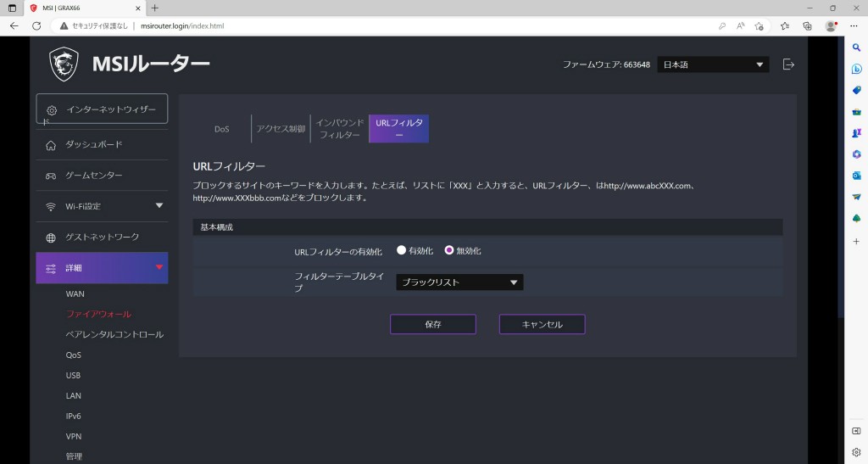Select the 有効化 radio button

click(401, 250)
